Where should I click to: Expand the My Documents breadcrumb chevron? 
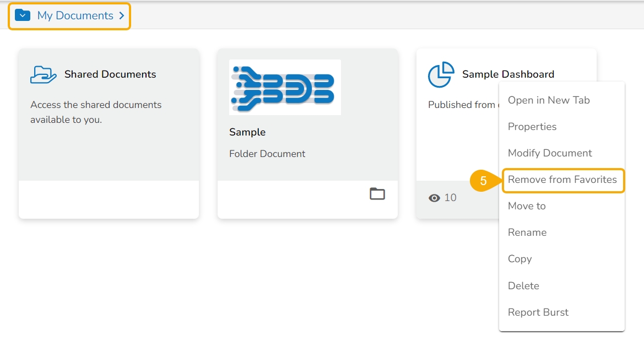pyautogui.click(x=122, y=16)
